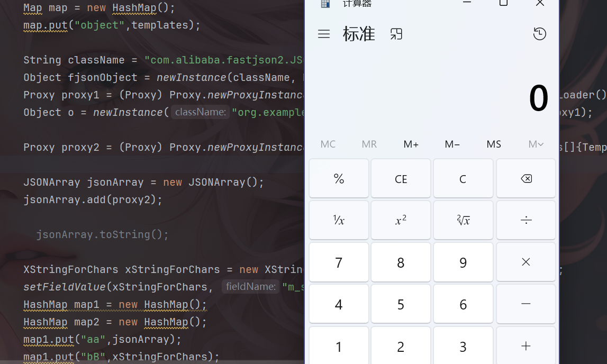The image size is (607, 364).
Task: Click the digit 3 key
Action: point(463,345)
